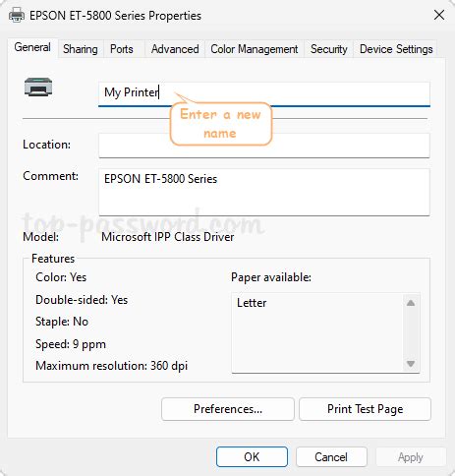This screenshot has width=455, height=476.
Task: Click the large printer icon beside name field
Action: point(38,87)
